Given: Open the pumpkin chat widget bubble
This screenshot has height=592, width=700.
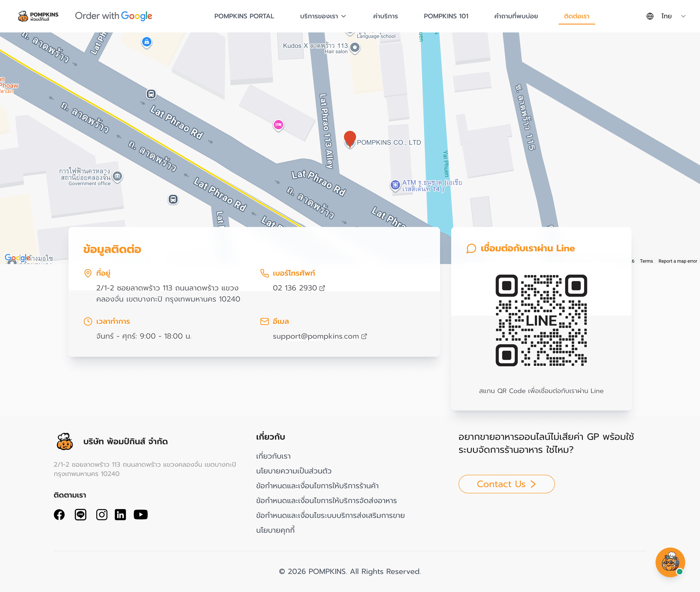Looking at the screenshot, I should pos(670,562).
